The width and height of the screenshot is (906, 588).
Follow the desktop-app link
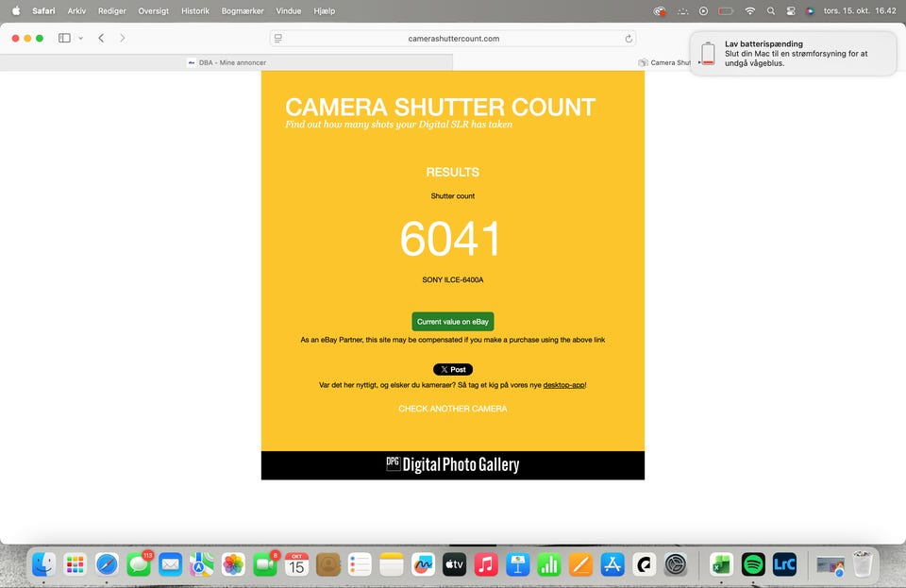564,385
